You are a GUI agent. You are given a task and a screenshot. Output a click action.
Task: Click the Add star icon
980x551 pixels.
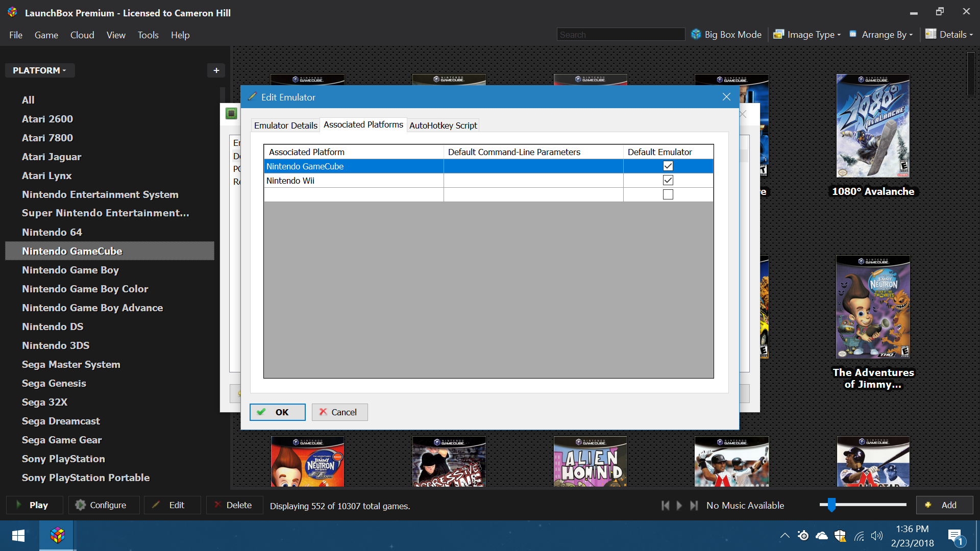coord(928,505)
